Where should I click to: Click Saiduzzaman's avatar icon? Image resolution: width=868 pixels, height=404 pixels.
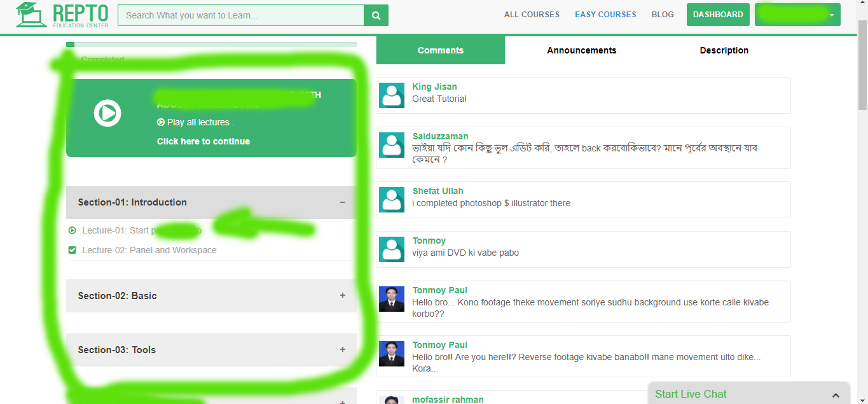392,145
